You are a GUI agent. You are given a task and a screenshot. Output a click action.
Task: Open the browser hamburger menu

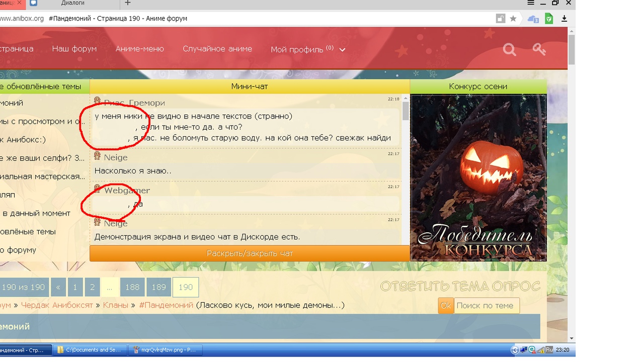pos(531,3)
